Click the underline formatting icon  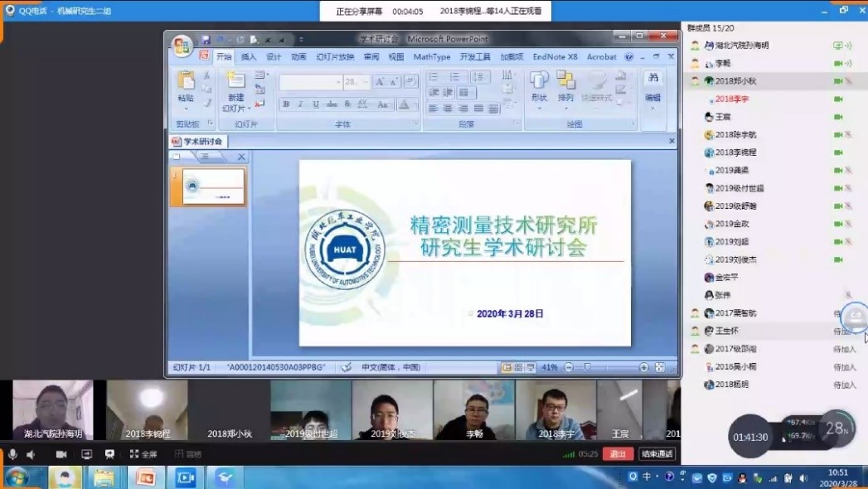pyautogui.click(x=316, y=104)
